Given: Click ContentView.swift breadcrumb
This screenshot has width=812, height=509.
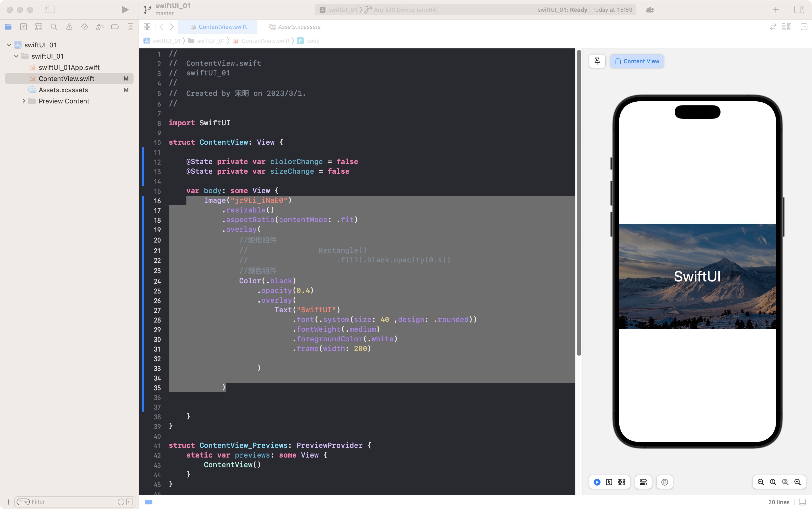Looking at the screenshot, I should coord(261,41).
